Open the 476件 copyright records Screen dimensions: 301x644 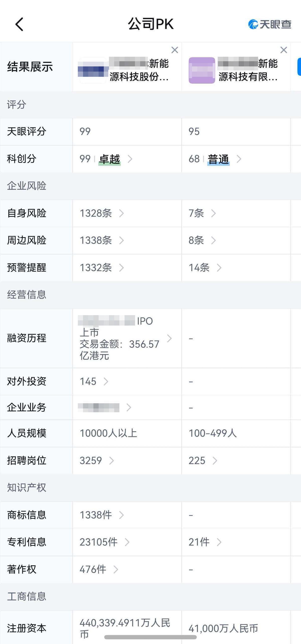(x=99, y=570)
